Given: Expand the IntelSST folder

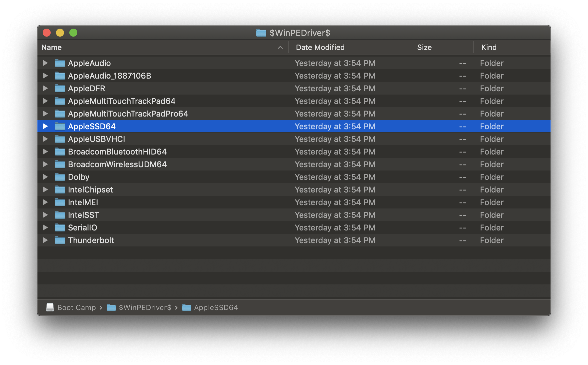Looking at the screenshot, I should (x=45, y=215).
